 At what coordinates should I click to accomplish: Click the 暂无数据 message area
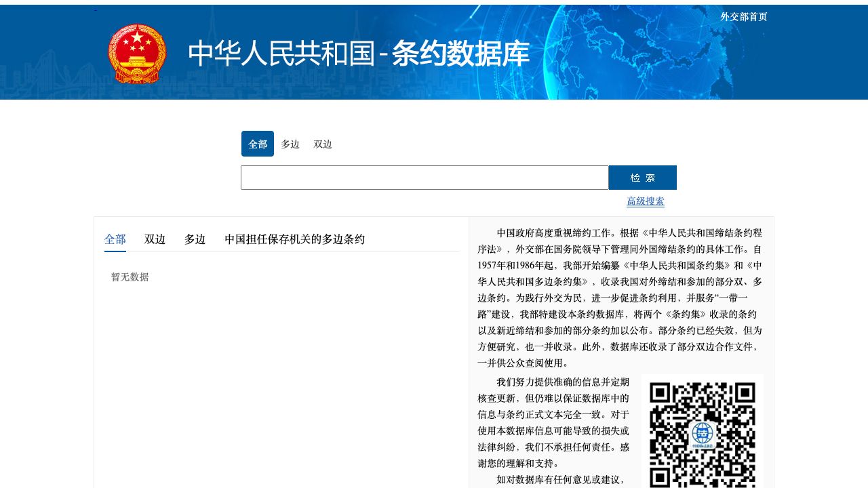tap(130, 277)
